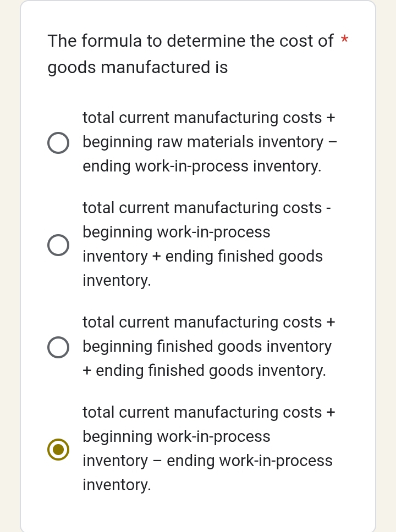Click second option's 'beginning work-in-process' line
The width and height of the screenshot is (396, 532).
point(177,232)
